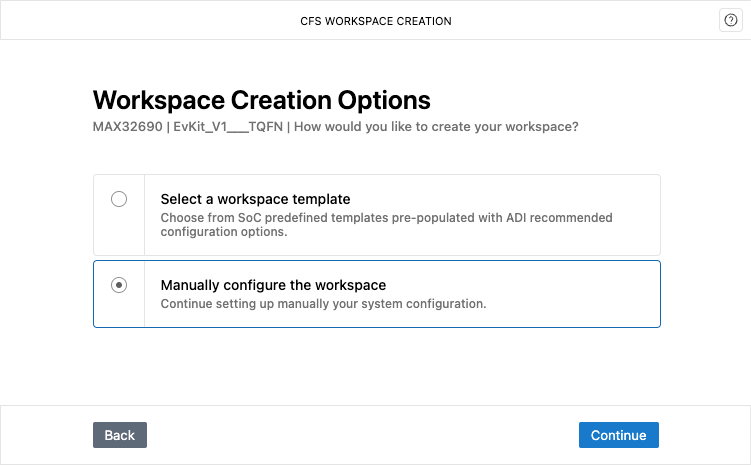Viewport: 751px width, 465px height.
Task: Select the workspace template radio button
Action: tap(119, 199)
